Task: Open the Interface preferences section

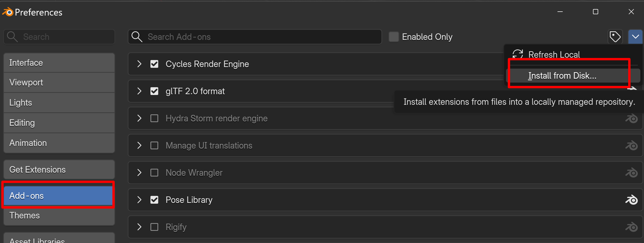Action: coord(59,63)
